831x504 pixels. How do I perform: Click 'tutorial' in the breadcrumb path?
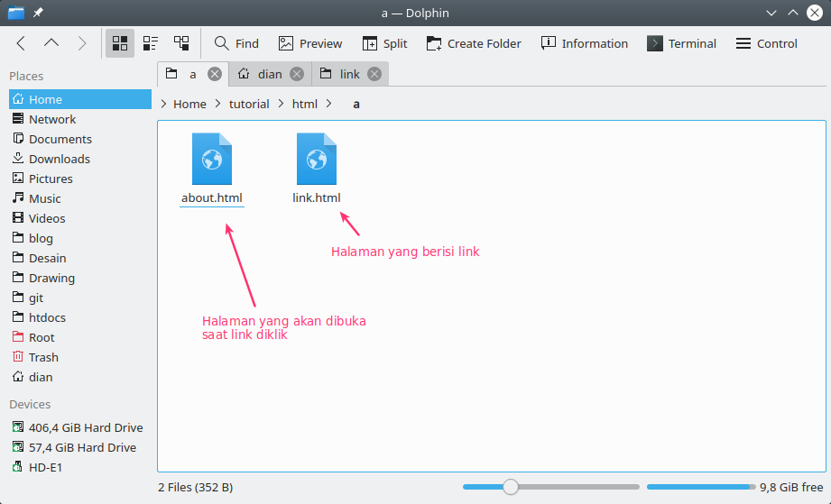249,105
